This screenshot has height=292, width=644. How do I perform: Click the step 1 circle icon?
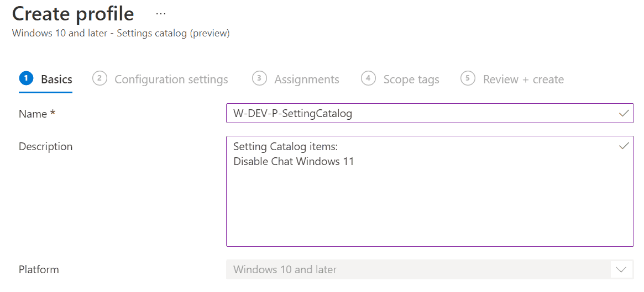tap(26, 78)
